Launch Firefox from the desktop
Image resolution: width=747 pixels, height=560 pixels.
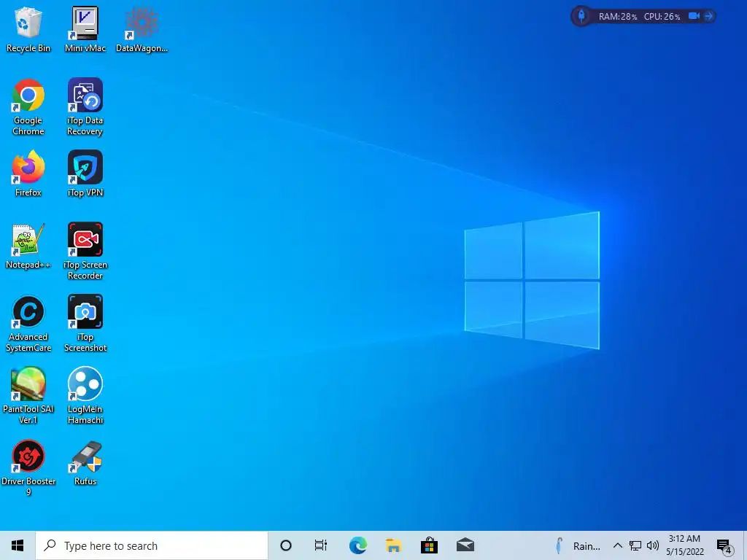[x=28, y=174]
